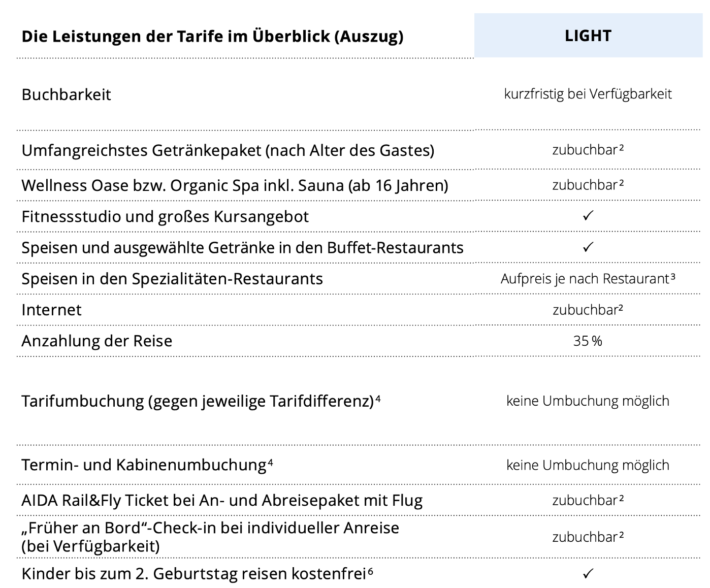Click the 'Termin- und Kabinenumbuchung' label
Viewport: 710px width, 588px height.
pyautogui.click(x=144, y=465)
